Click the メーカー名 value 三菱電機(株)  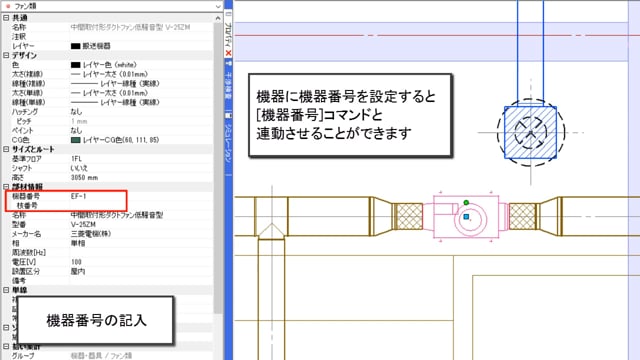tap(91, 234)
